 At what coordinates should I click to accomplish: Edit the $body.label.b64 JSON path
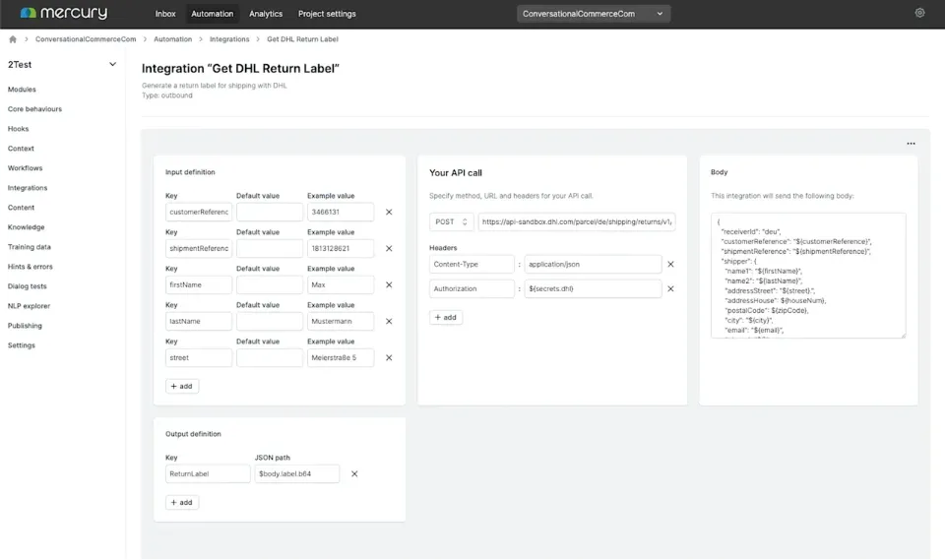[x=297, y=473]
